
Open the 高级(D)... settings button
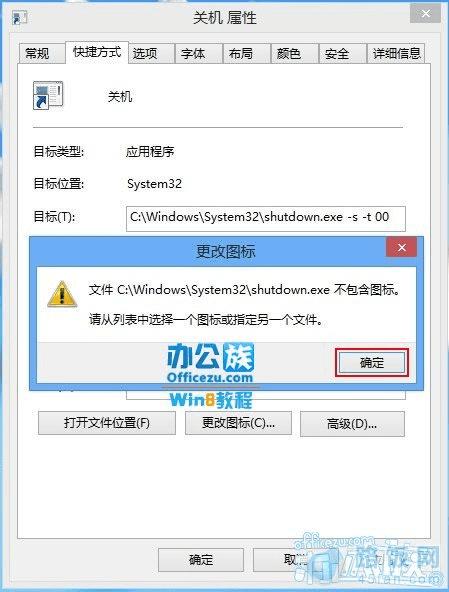pos(352,424)
